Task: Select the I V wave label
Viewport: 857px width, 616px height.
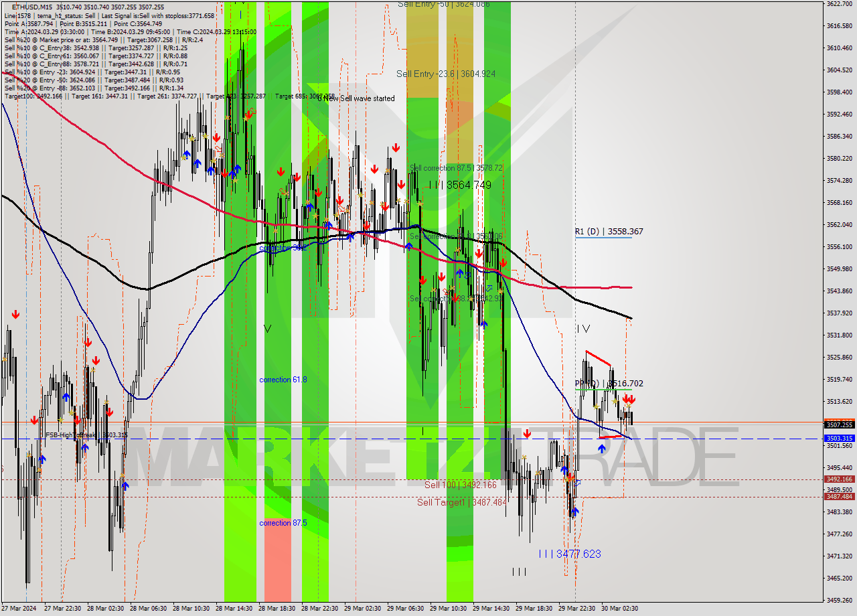Action: [x=583, y=329]
